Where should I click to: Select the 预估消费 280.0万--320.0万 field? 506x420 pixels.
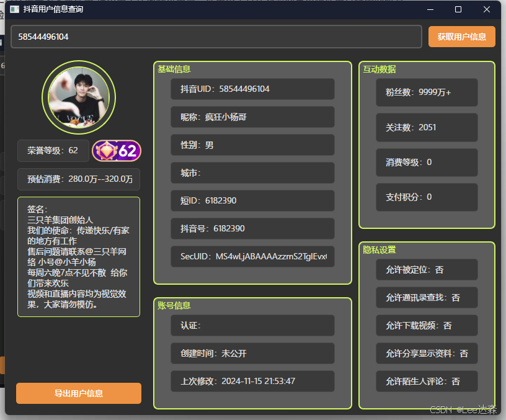click(79, 179)
